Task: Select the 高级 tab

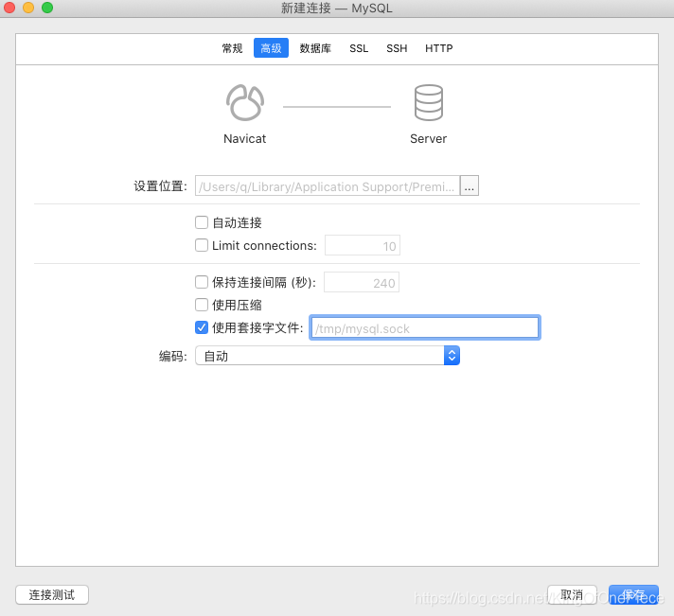Action: [271, 48]
